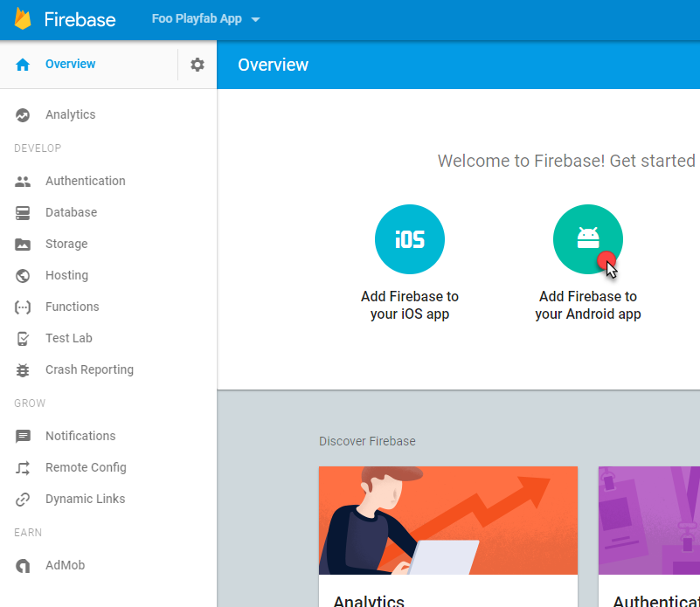Image resolution: width=700 pixels, height=607 pixels.
Task: Click the EARN section header
Action: [28, 533]
